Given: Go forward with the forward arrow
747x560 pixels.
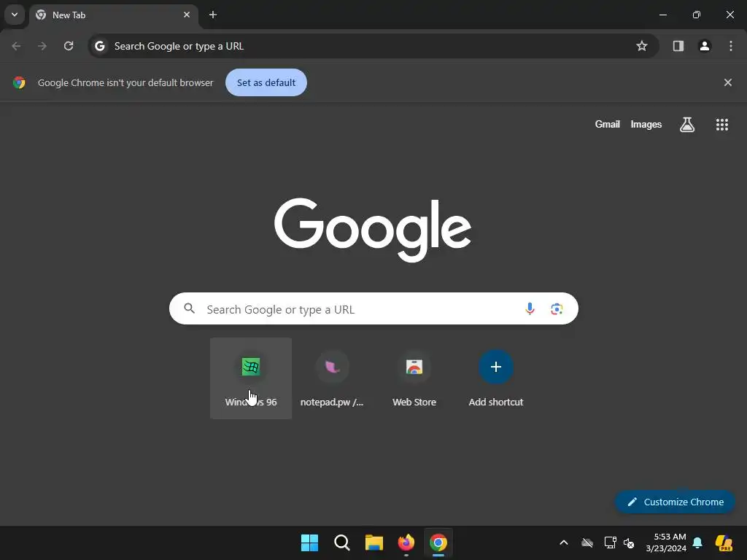Looking at the screenshot, I should click(x=42, y=46).
